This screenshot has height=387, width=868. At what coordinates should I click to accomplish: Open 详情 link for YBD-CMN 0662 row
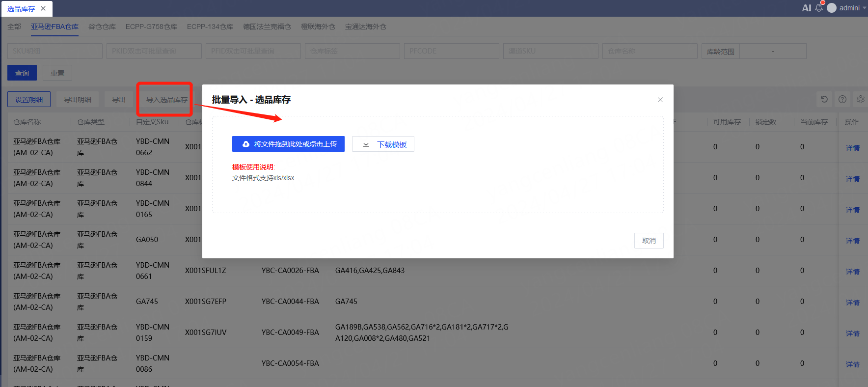pyautogui.click(x=852, y=147)
